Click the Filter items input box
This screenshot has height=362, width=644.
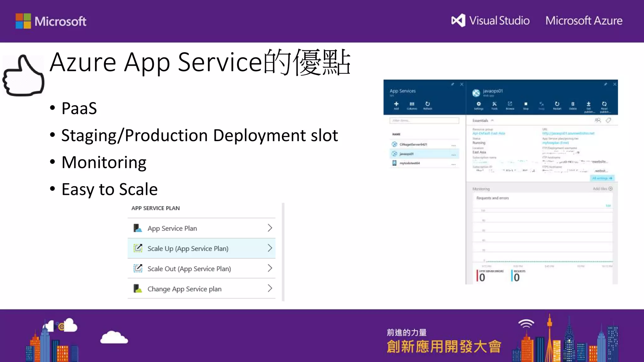(424, 121)
